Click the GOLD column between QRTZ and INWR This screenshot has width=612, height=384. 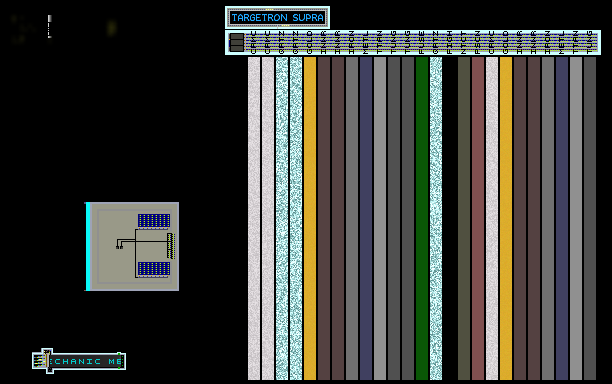(310, 218)
